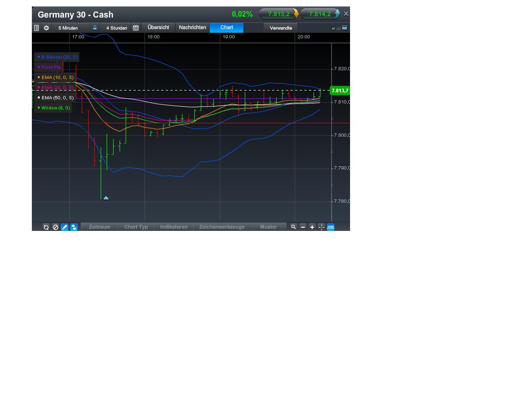The width and height of the screenshot is (532, 399).
Task: Toggle the blue up-down arrows icon
Action: (74, 227)
